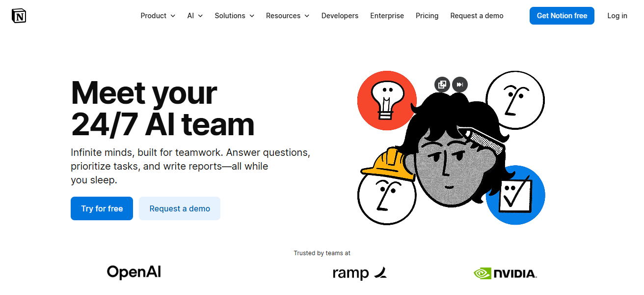Click the 'Trusted by teams at' text
644x295 pixels.
tap(322, 253)
